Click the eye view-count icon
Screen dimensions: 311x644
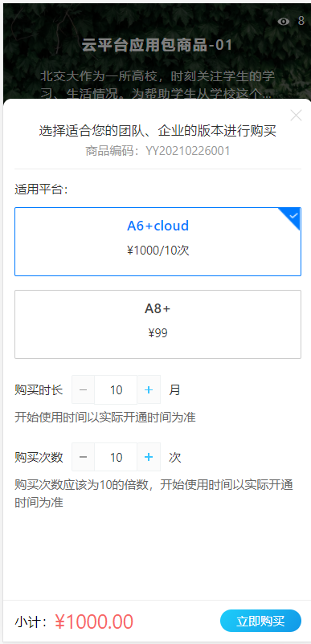(284, 22)
